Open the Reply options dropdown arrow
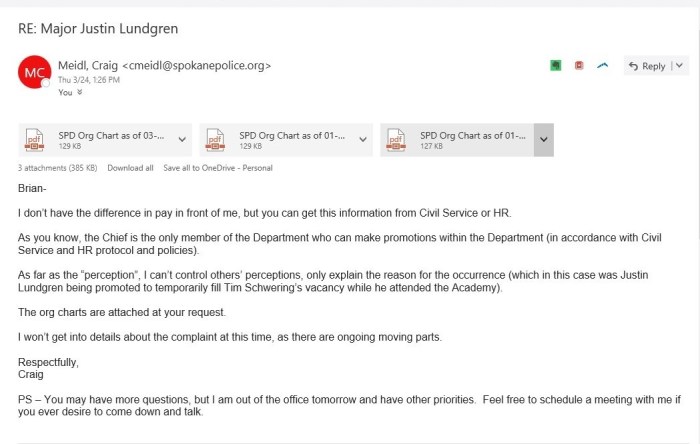This screenshot has width=700, height=444. pyautogui.click(x=679, y=66)
